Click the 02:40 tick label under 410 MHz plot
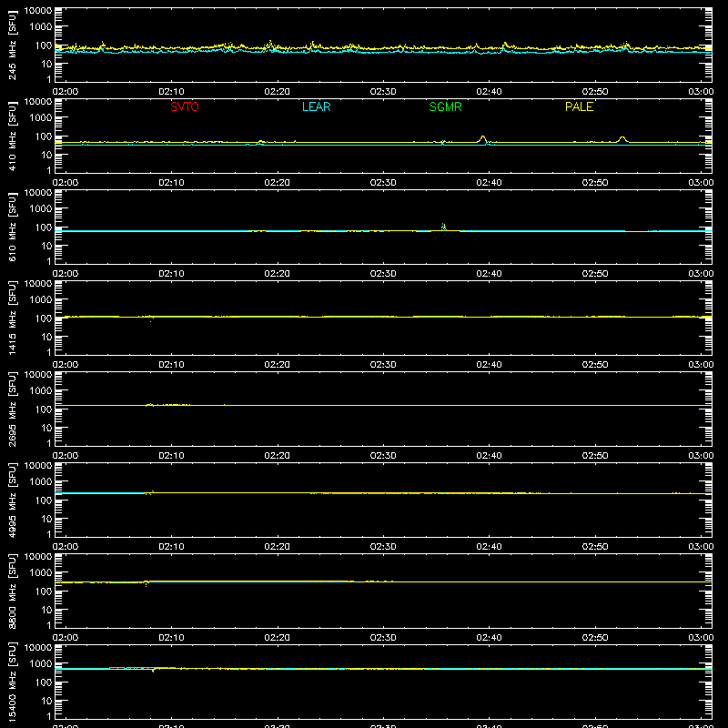Image resolution: width=728 pixels, height=728 pixels. (x=489, y=183)
